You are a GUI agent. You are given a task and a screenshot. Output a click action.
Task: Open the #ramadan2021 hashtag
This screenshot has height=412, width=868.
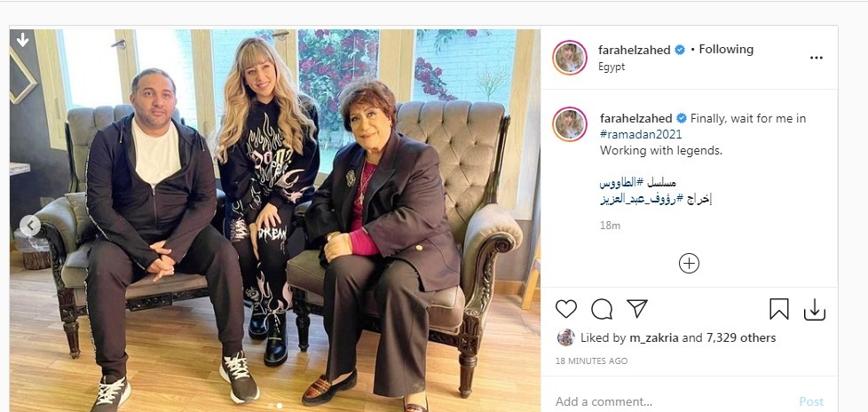pos(641,135)
